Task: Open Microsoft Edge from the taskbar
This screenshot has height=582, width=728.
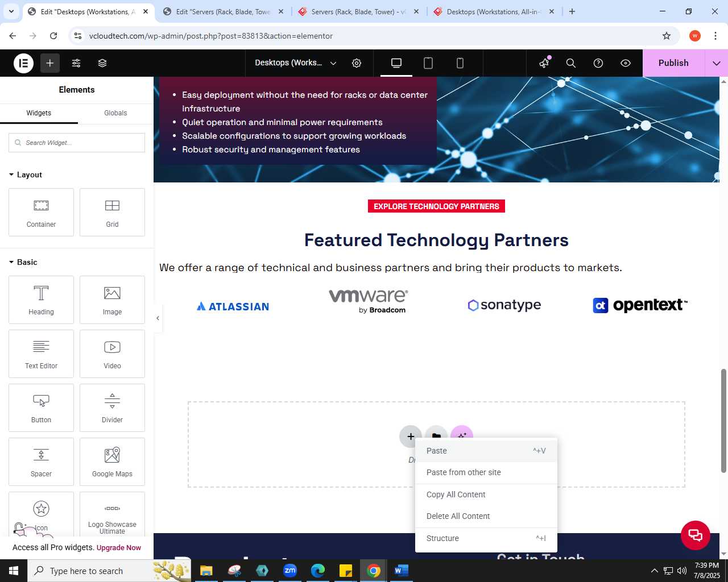Action: pos(318,571)
